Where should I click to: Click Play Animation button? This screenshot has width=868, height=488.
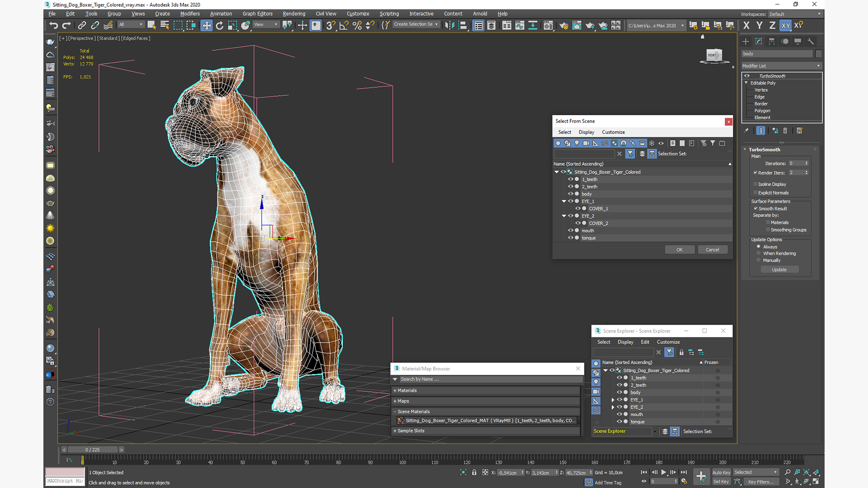[x=664, y=472]
